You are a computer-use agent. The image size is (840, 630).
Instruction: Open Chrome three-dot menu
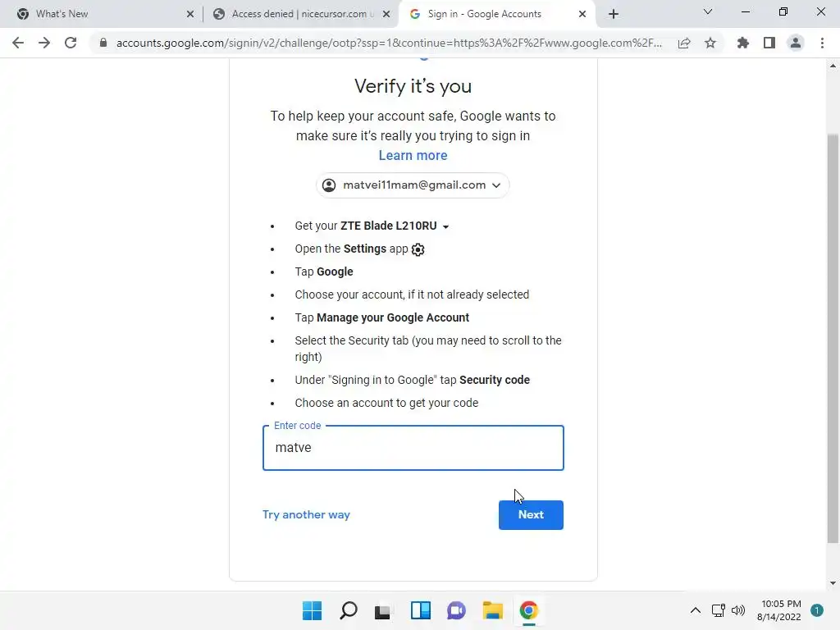click(822, 43)
